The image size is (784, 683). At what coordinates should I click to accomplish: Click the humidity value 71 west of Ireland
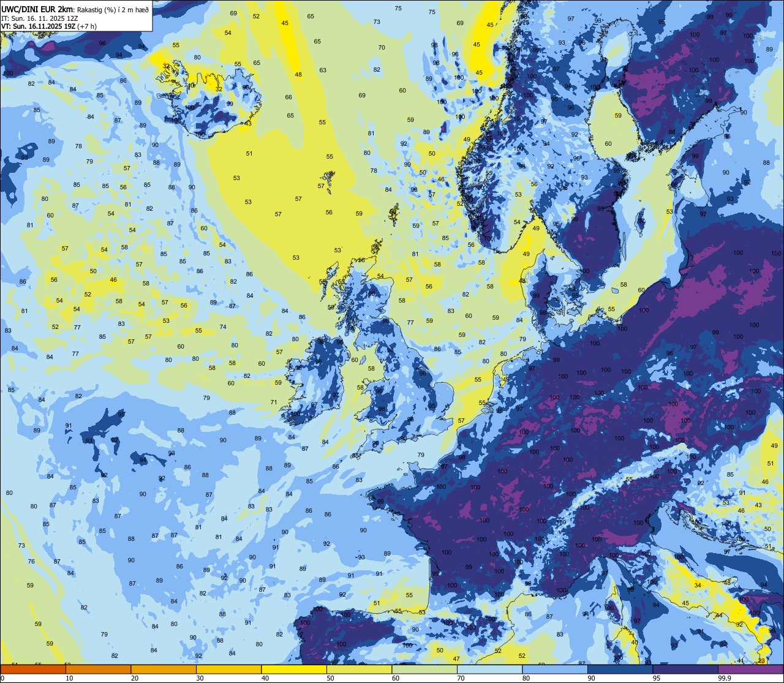pos(274,402)
